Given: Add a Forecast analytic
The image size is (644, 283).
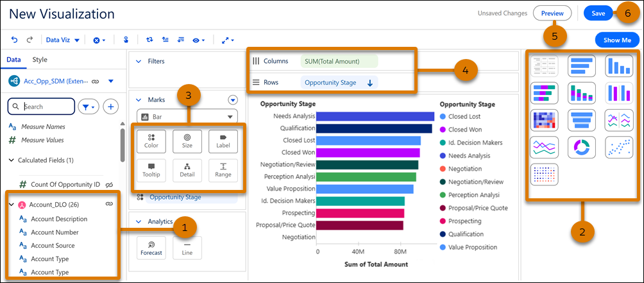Looking at the screenshot, I should [x=151, y=248].
